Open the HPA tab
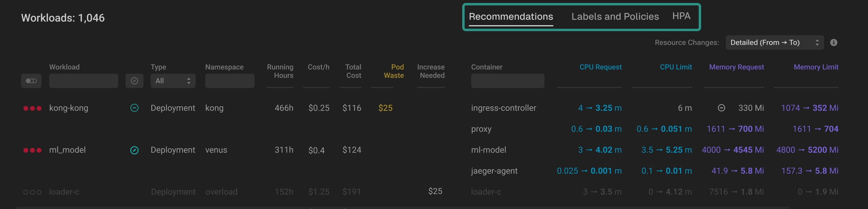868x209 pixels. click(x=681, y=16)
